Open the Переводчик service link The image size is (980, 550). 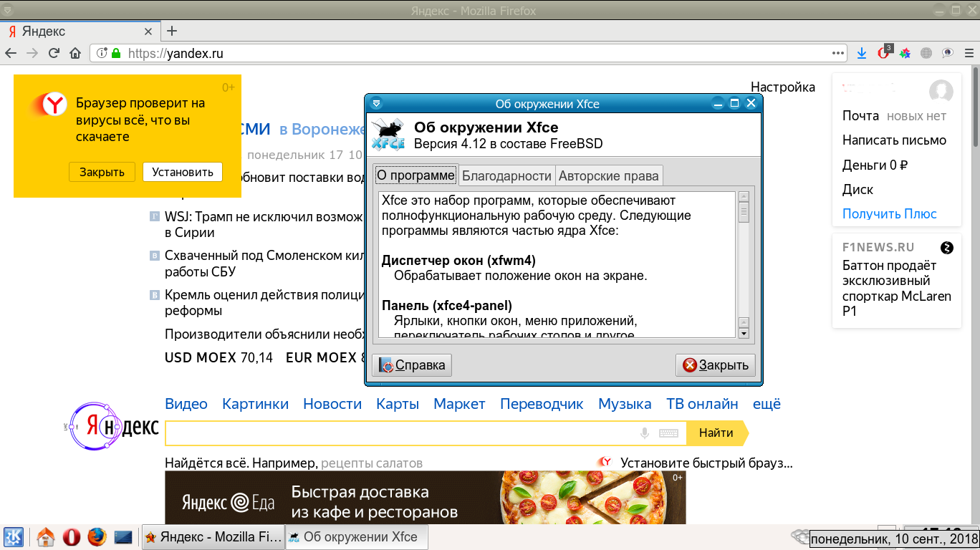pyautogui.click(x=542, y=404)
